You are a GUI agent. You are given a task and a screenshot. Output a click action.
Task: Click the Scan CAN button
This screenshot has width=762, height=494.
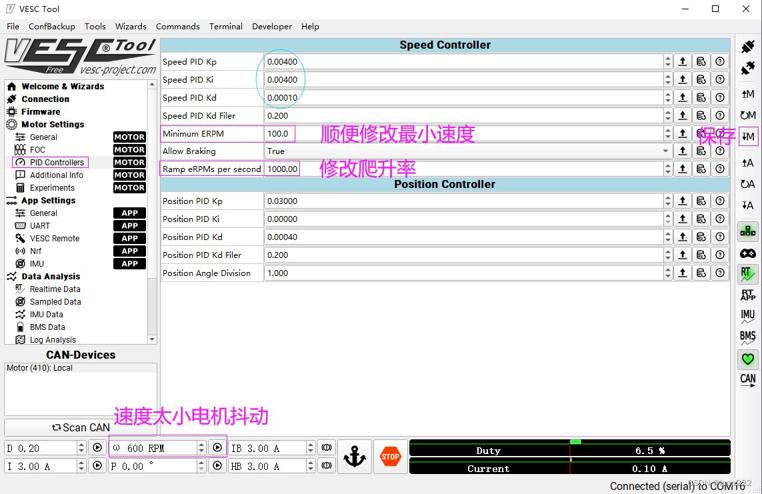pos(81,427)
